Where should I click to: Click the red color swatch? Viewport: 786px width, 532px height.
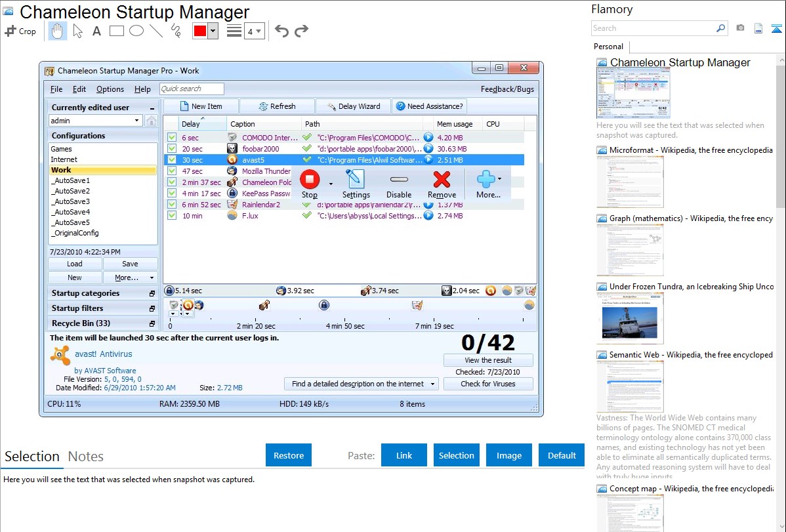point(200,31)
